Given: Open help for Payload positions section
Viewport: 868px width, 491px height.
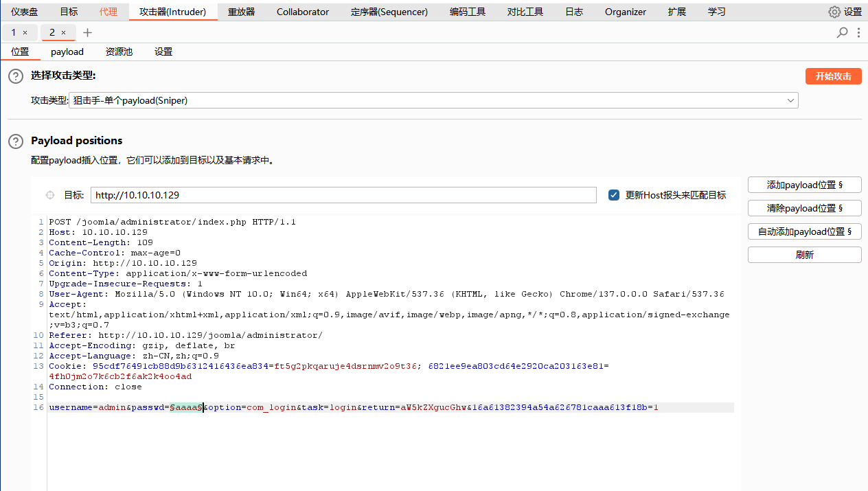Looking at the screenshot, I should 15,141.
